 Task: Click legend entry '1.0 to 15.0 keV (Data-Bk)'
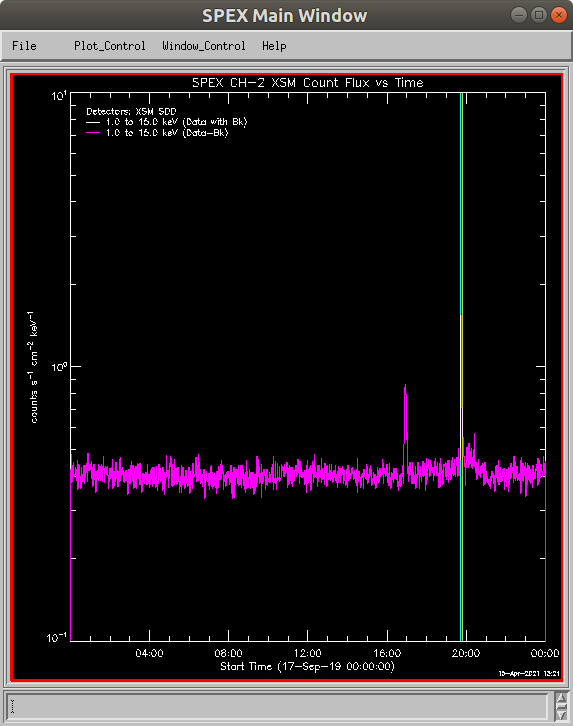click(167, 133)
